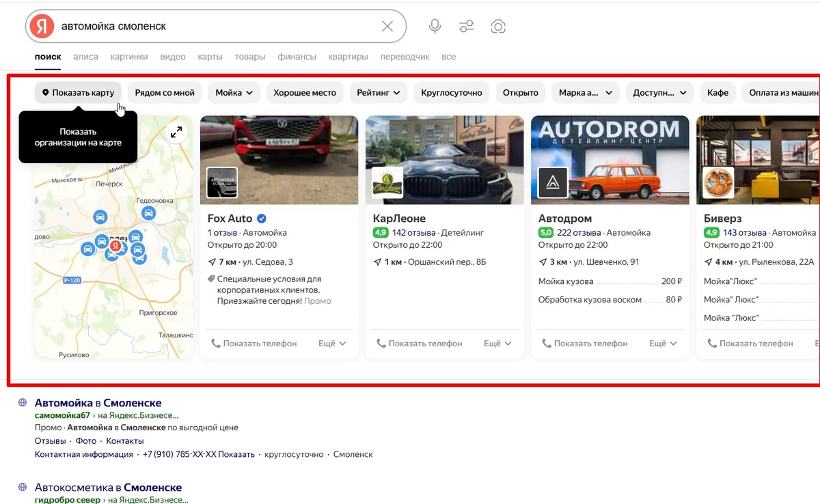Open the Марка а... filter dropdown
Image resolution: width=820 pixels, height=504 pixels.
tap(586, 92)
